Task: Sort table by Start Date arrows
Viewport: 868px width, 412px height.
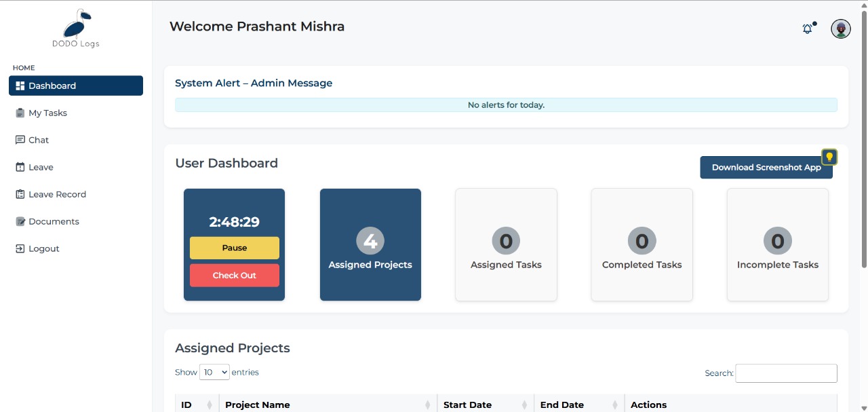Action: [x=525, y=405]
